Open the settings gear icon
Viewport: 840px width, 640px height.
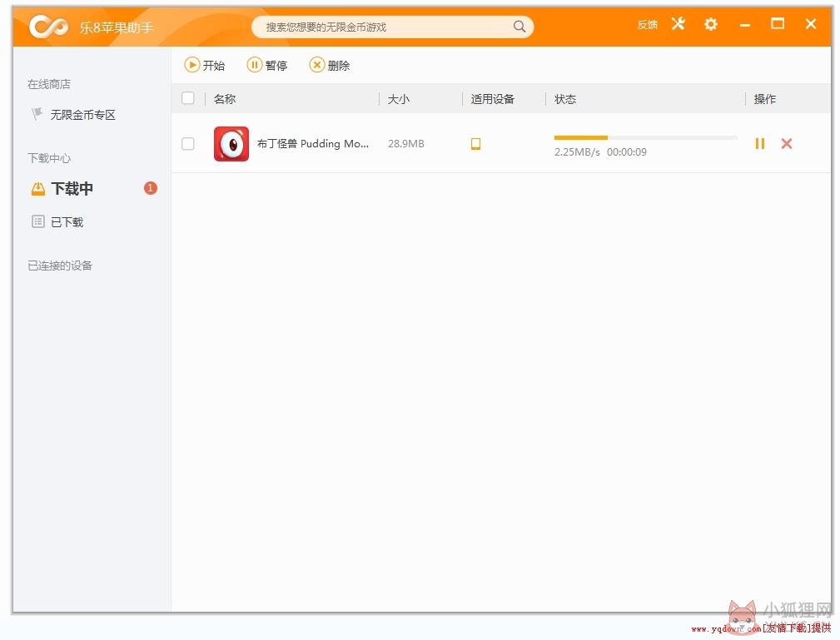pyautogui.click(x=711, y=24)
